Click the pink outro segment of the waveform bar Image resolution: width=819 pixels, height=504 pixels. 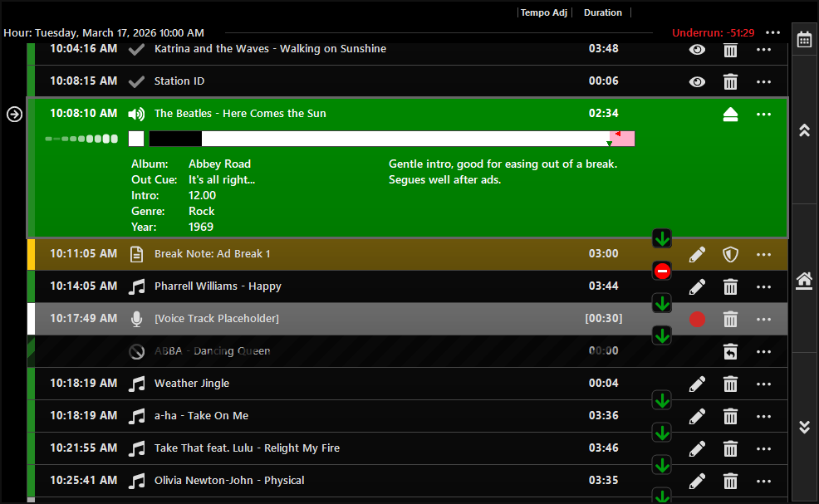pyautogui.click(x=623, y=139)
